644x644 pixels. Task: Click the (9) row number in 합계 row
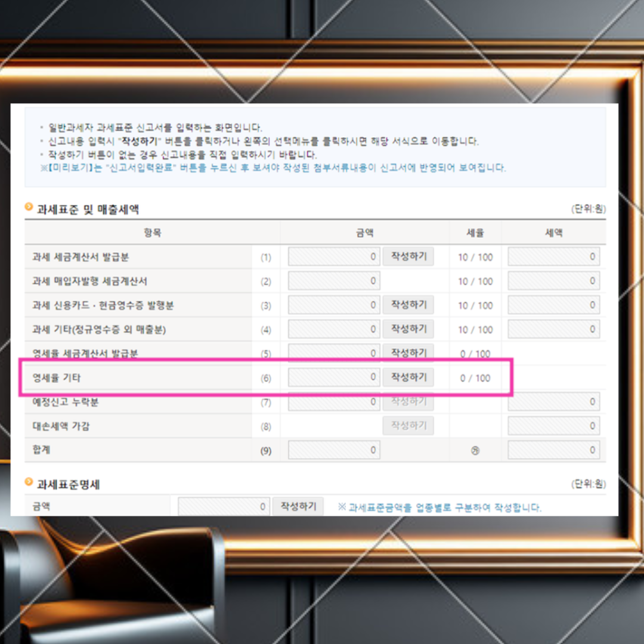(x=266, y=451)
